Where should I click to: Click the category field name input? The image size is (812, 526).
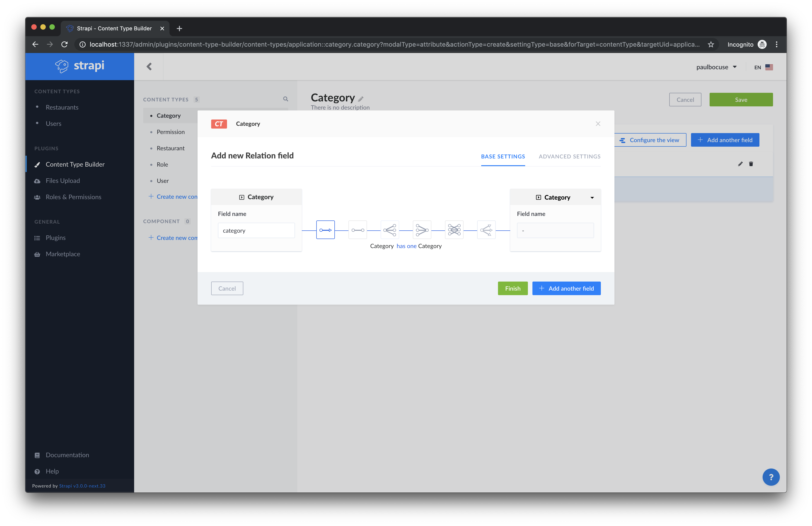point(256,230)
